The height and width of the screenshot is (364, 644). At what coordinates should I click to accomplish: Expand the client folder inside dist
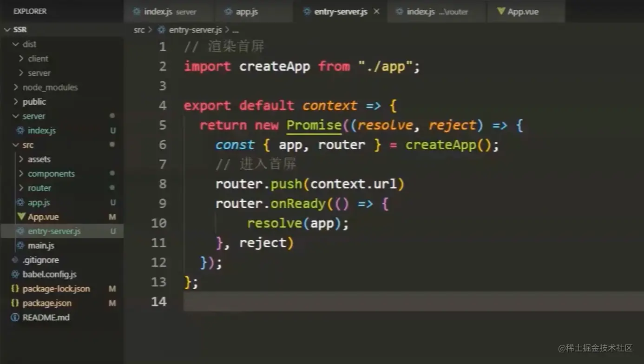[x=21, y=59]
